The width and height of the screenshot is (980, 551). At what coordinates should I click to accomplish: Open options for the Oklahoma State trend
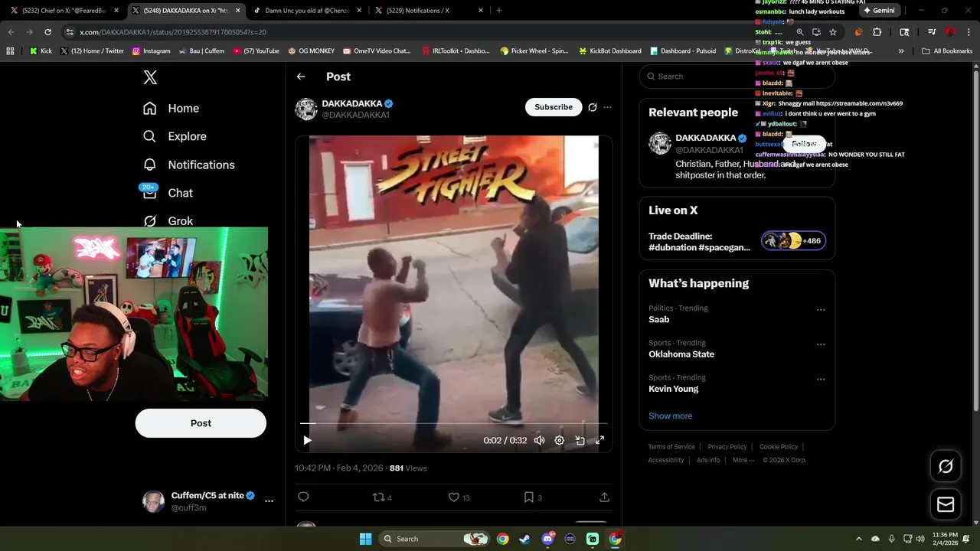click(821, 344)
